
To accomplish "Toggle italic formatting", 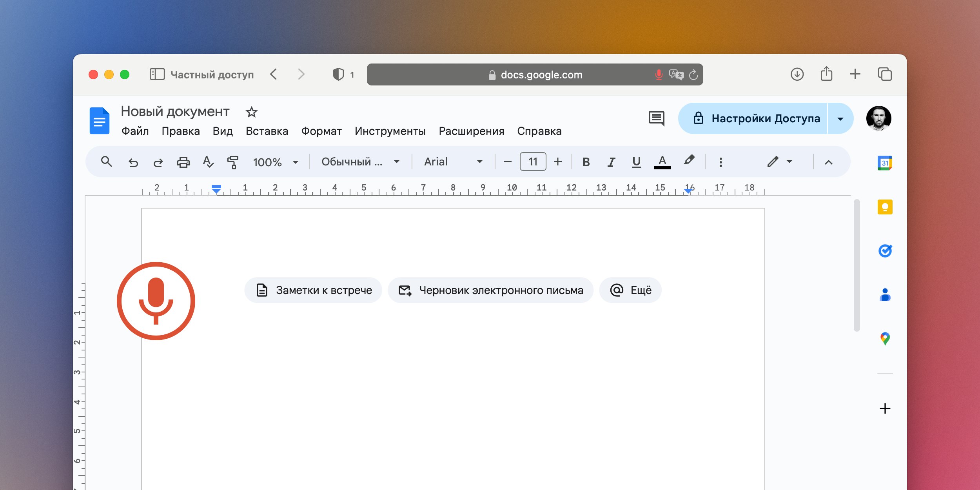I will click(x=611, y=162).
